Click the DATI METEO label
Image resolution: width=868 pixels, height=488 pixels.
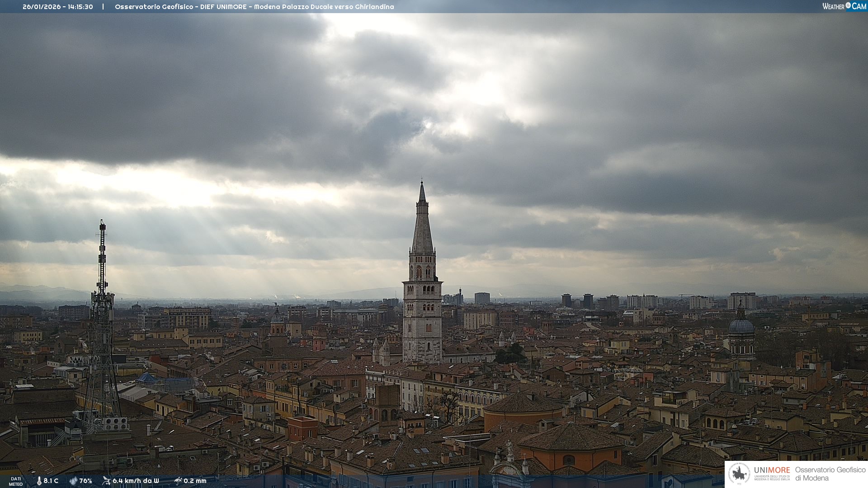point(16,481)
